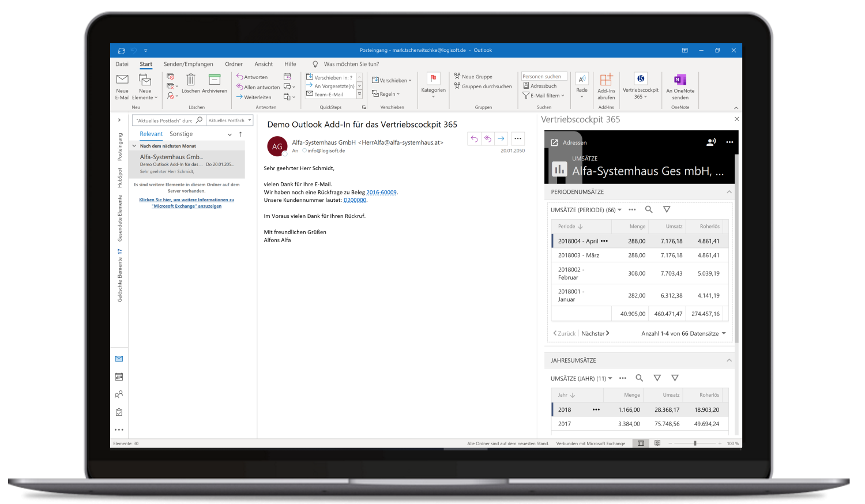The image size is (865, 504).
Task: Click the Personen suchen field
Action: tap(544, 76)
